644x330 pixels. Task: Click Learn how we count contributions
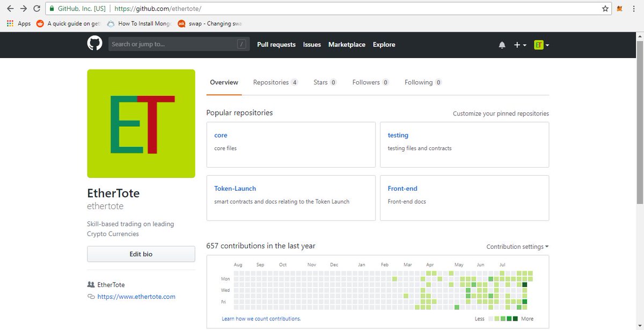tap(261, 319)
